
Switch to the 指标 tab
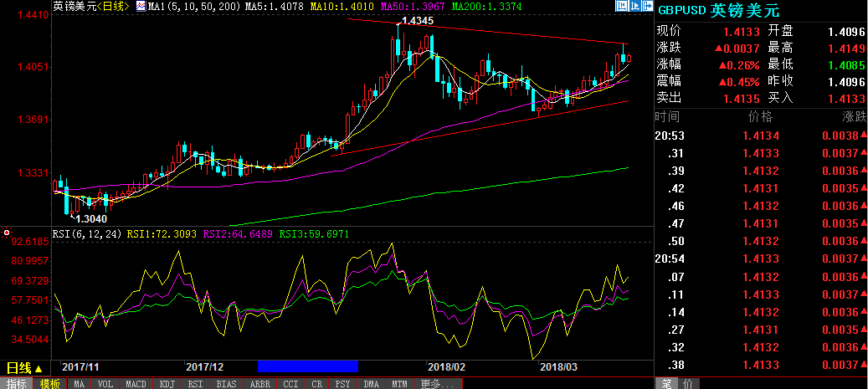tap(16, 383)
